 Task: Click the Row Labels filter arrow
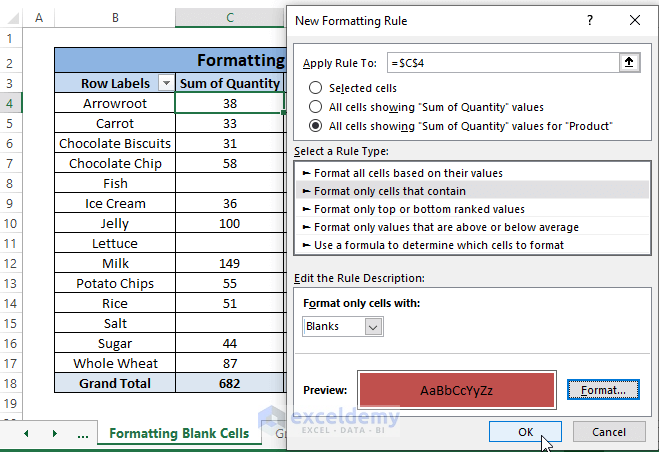166,84
